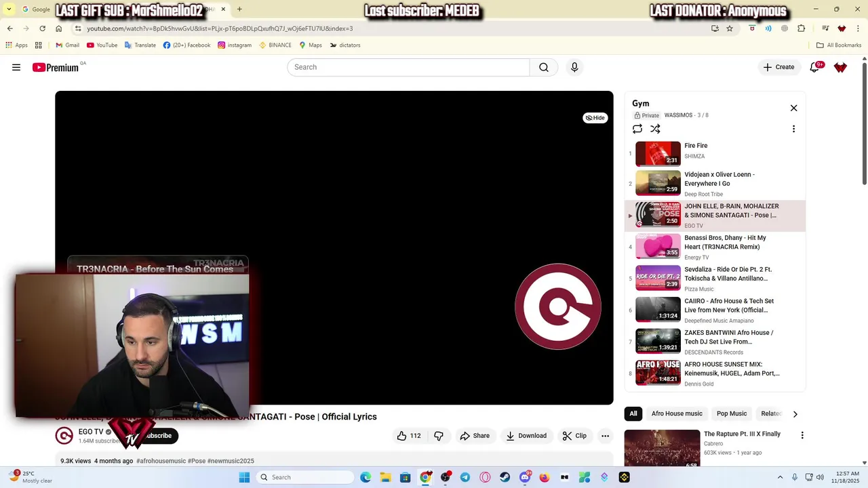The width and height of the screenshot is (868, 488).
Task: Open the browser home page
Action: pyautogui.click(x=59, y=28)
